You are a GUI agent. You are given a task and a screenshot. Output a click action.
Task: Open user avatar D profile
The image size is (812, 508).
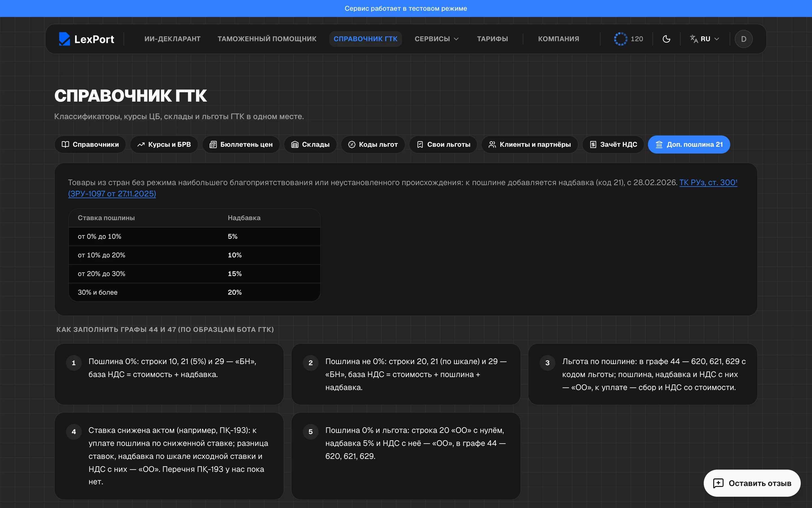[743, 39]
